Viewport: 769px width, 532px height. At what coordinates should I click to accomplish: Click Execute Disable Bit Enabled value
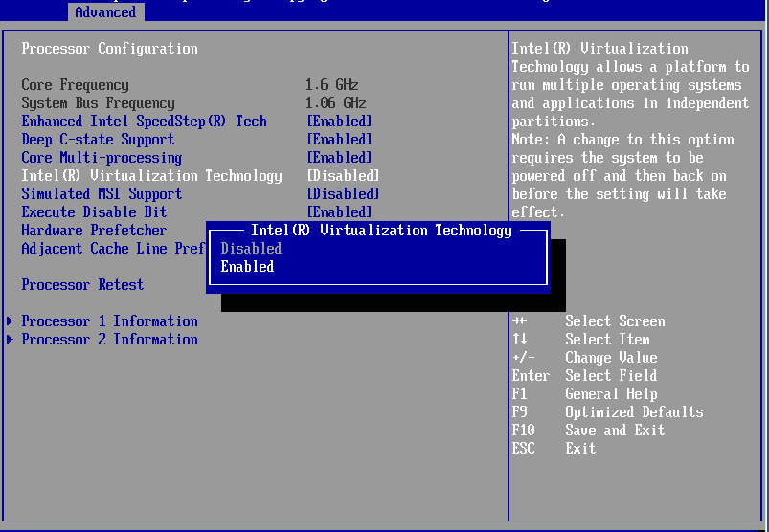click(x=339, y=212)
